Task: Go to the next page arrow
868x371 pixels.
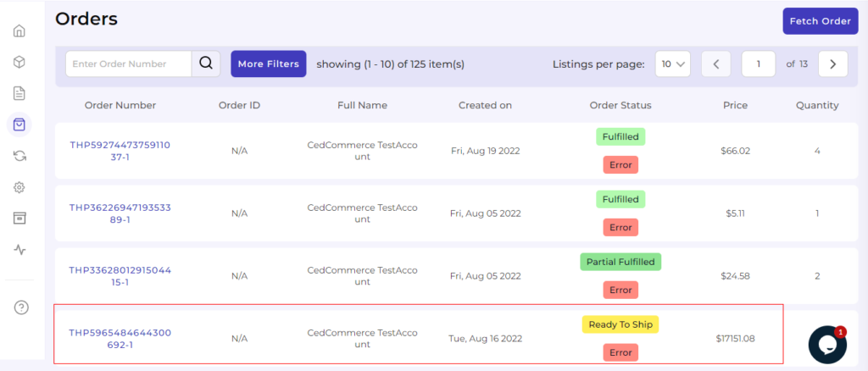Action: (832, 64)
